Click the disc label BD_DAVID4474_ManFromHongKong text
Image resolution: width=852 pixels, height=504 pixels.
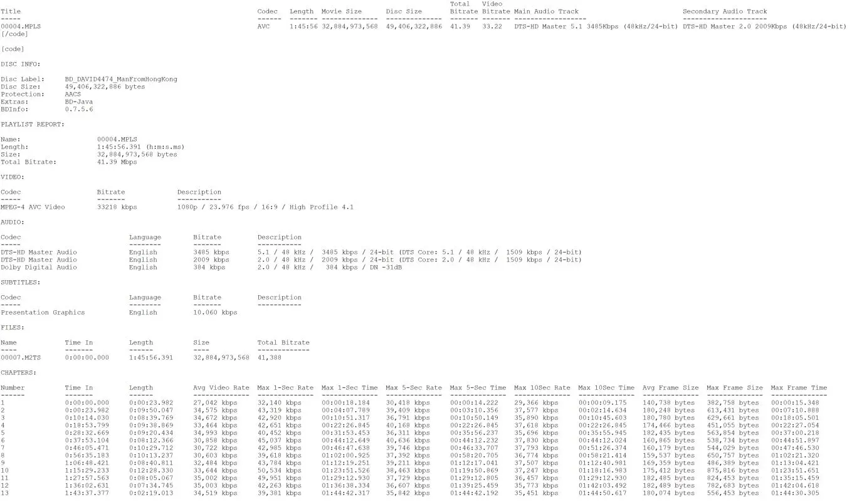tap(120, 79)
